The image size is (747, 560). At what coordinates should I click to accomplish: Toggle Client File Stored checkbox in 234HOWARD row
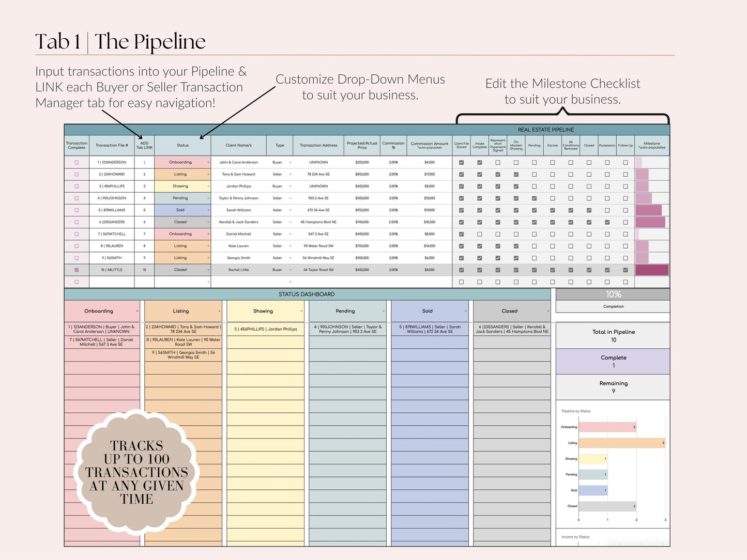(x=461, y=174)
